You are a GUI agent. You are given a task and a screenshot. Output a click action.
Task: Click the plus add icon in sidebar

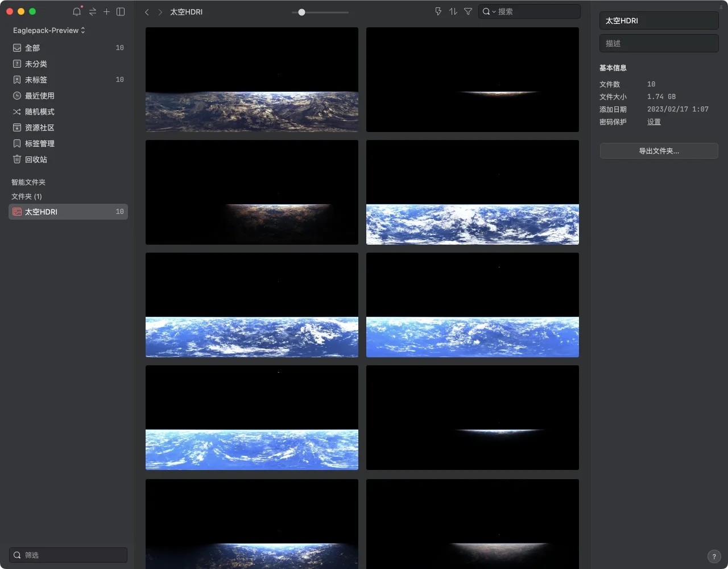[106, 11]
